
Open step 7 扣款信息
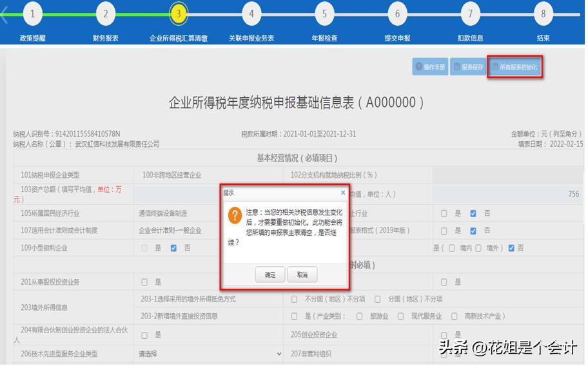pyautogui.click(x=470, y=14)
